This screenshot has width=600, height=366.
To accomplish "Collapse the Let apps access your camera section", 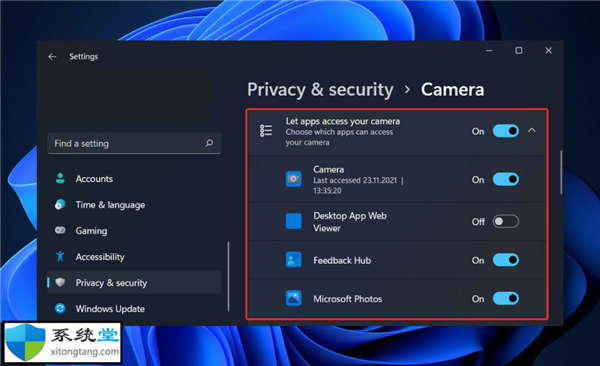I will click(532, 131).
